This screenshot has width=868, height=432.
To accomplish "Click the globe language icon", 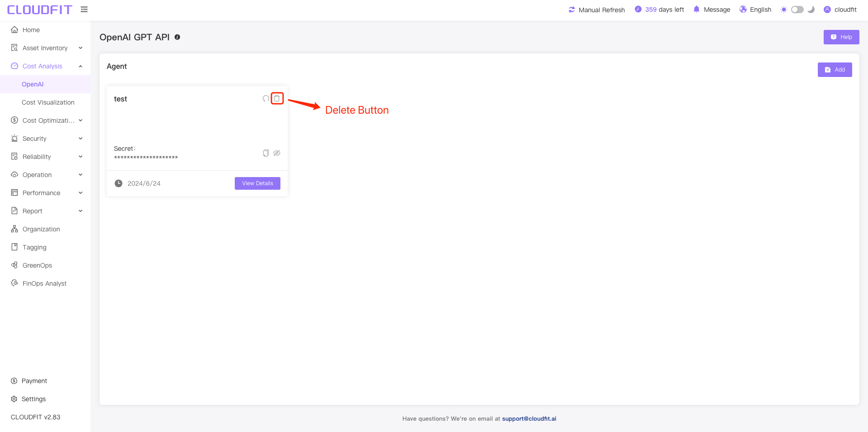I will click(x=743, y=9).
